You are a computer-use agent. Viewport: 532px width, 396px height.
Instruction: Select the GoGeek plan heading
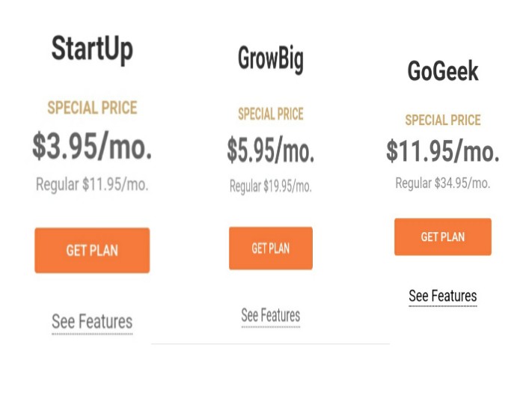pyautogui.click(x=443, y=71)
